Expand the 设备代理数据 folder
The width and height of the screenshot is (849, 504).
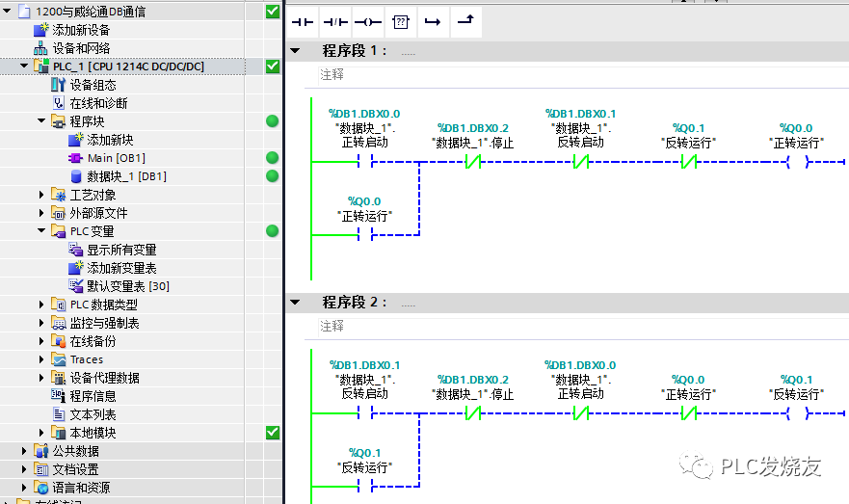pyautogui.click(x=41, y=378)
